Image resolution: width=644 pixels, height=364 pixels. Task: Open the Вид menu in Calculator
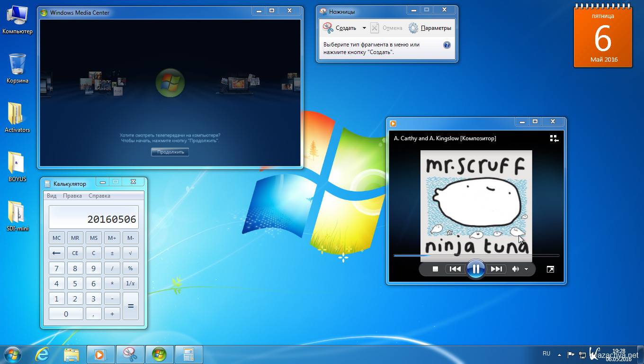pos(52,196)
